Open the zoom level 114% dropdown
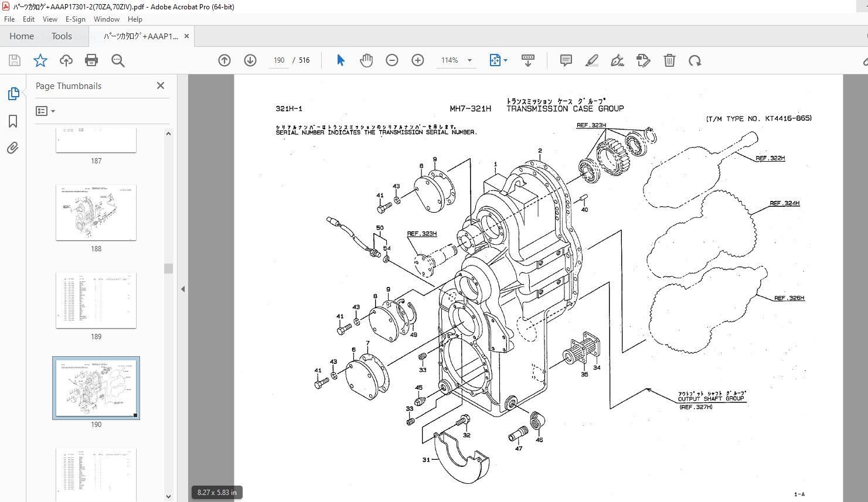Image resolution: width=868 pixels, height=502 pixels. [x=469, y=60]
